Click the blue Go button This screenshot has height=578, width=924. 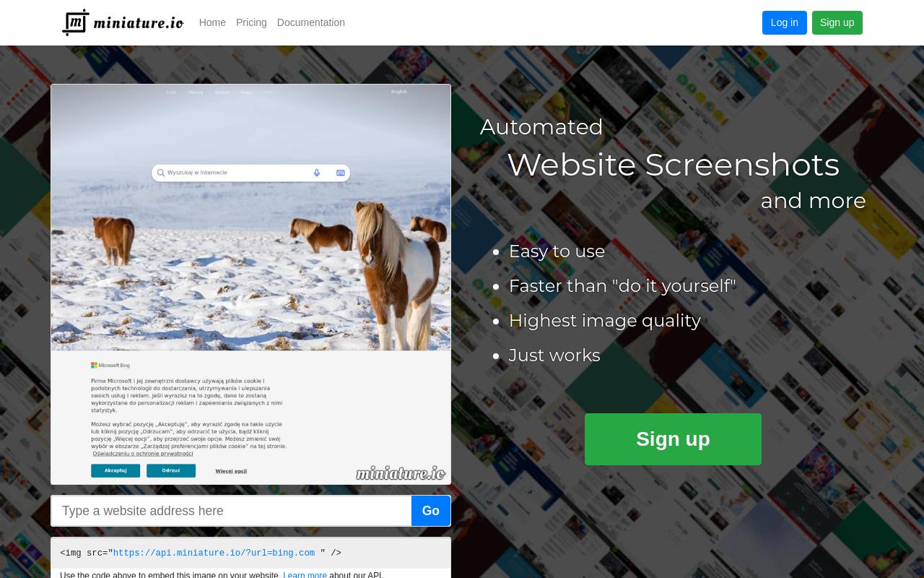pos(431,511)
